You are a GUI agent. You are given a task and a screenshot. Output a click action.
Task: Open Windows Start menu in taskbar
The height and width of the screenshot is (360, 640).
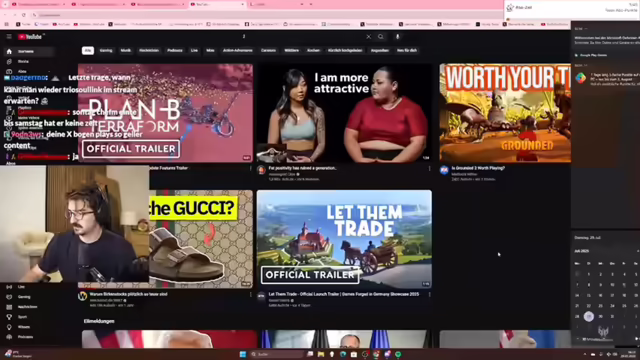(243, 354)
